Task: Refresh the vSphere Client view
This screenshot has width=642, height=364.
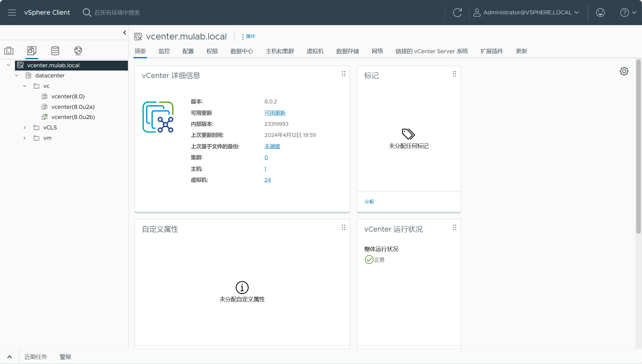Action: point(457,13)
